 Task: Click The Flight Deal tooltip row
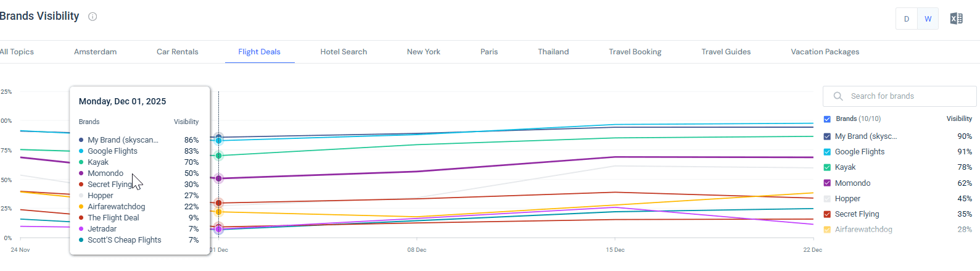pyautogui.click(x=139, y=218)
